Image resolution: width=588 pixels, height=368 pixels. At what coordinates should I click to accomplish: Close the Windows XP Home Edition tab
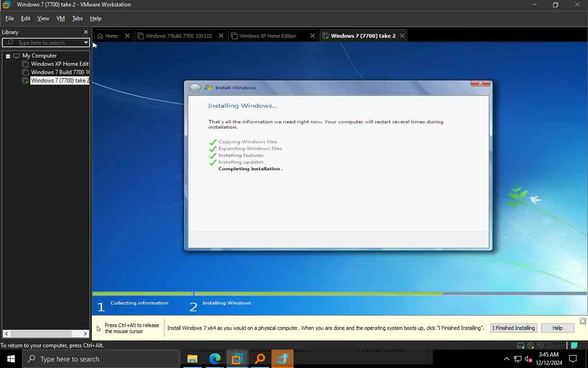click(x=313, y=35)
